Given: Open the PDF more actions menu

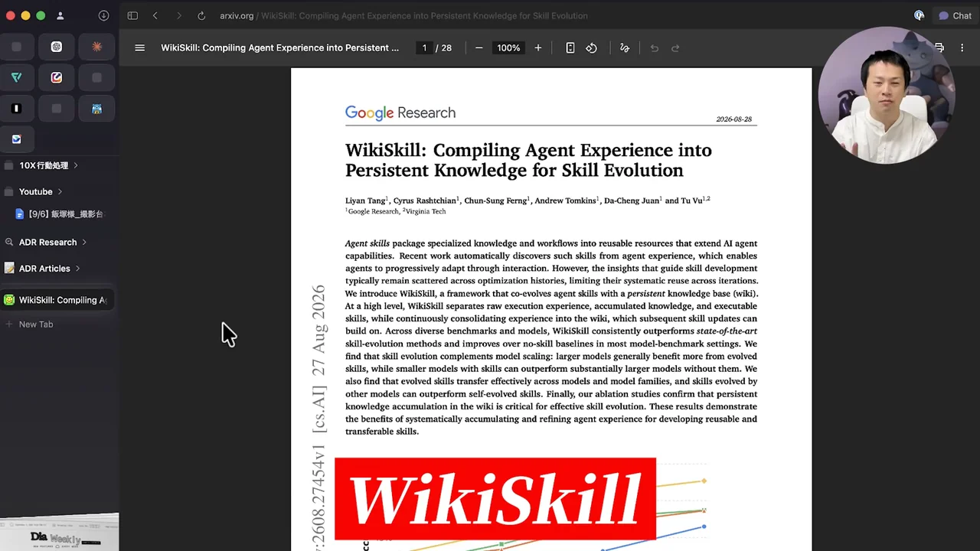Looking at the screenshot, I should pos(962,47).
